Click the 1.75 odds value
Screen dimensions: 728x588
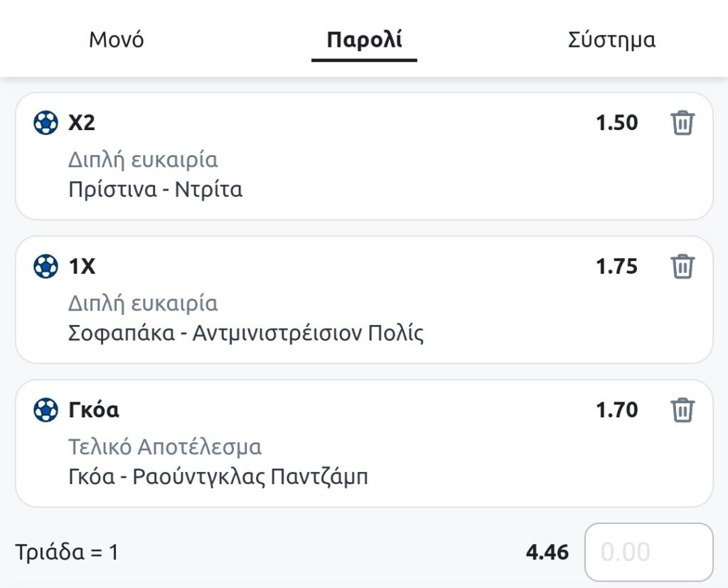coord(616,267)
